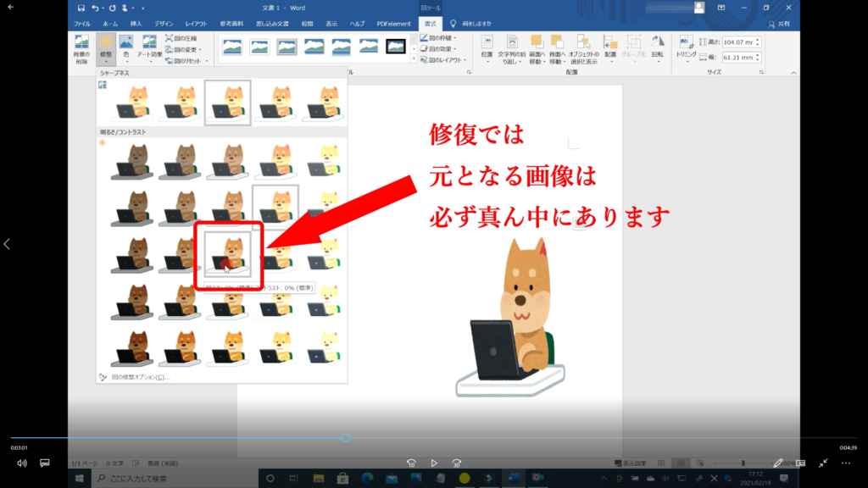Select the highlighted center brightness/contrast thumbnail
The height and width of the screenshot is (488, 868).
[x=227, y=252]
